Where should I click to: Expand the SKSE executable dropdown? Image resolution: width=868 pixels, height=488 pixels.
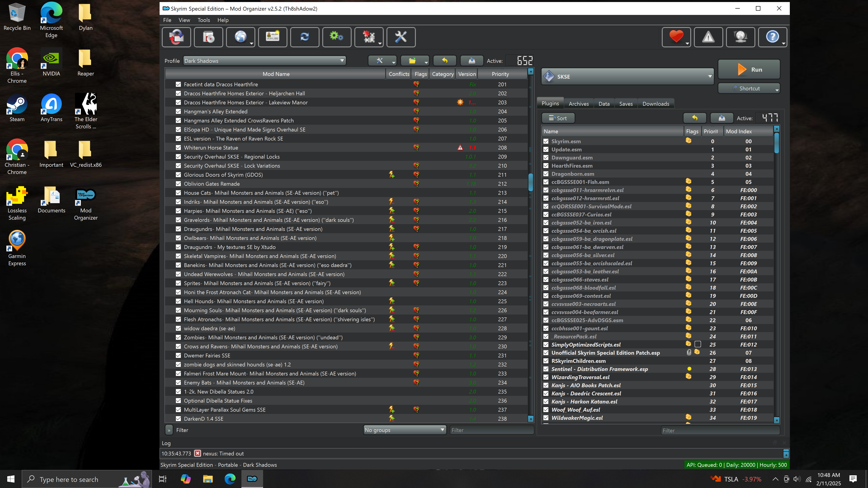627,76
